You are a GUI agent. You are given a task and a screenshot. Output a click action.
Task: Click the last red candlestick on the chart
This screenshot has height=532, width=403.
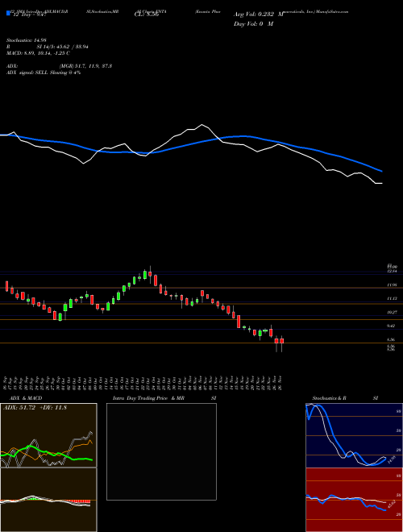pos(281,341)
